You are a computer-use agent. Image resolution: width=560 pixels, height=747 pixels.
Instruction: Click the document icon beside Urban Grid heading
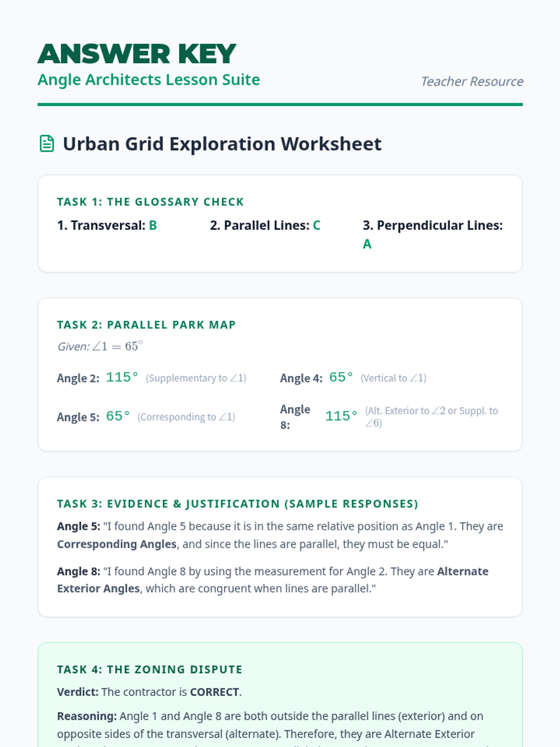click(x=47, y=144)
